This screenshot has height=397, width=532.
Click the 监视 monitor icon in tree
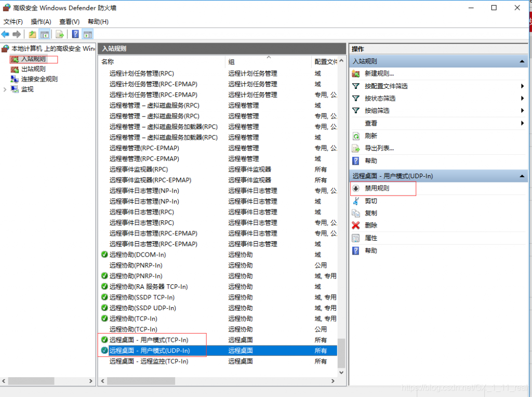pos(15,89)
